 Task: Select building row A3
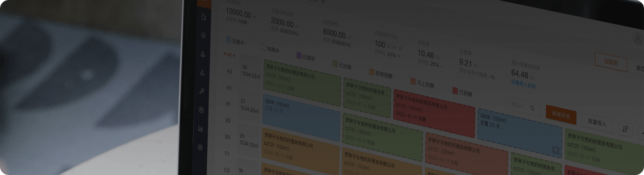(x=229, y=87)
